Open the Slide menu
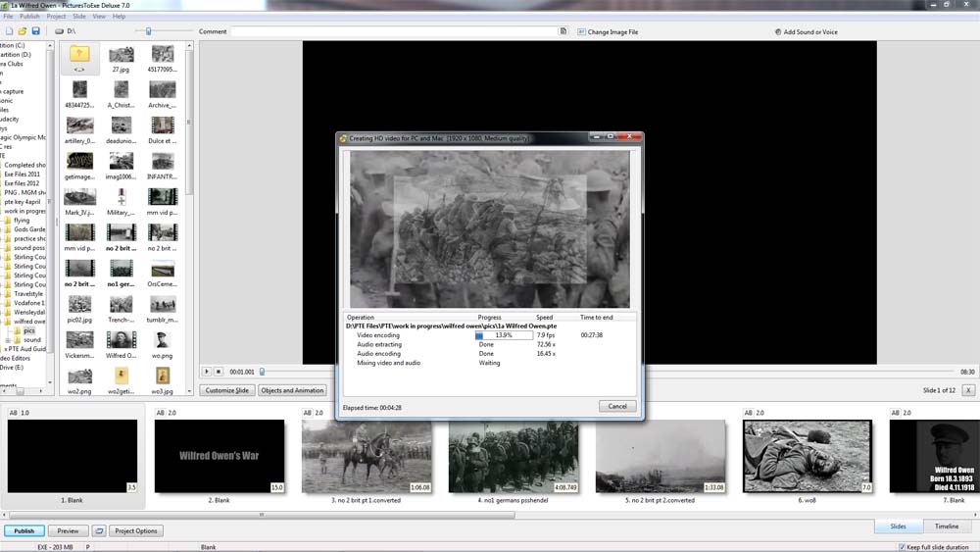This screenshot has width=980, height=552. pos(78,17)
